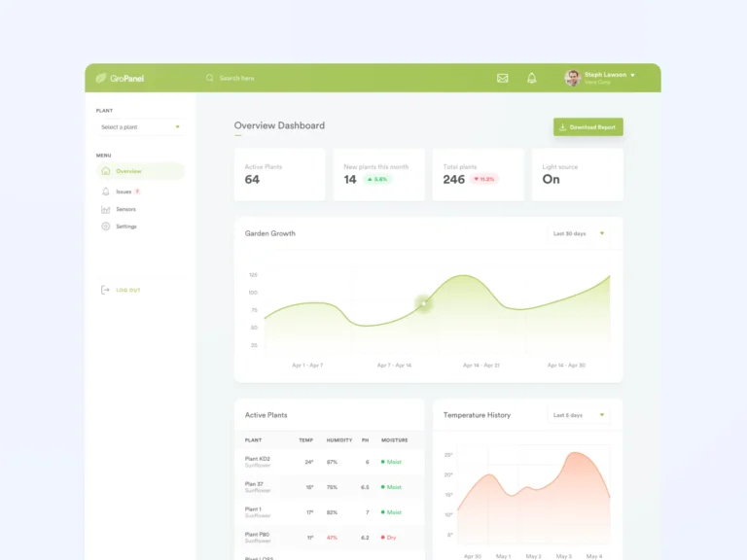The image size is (747, 560).
Task: Select the Plan 37 row name
Action: click(254, 484)
